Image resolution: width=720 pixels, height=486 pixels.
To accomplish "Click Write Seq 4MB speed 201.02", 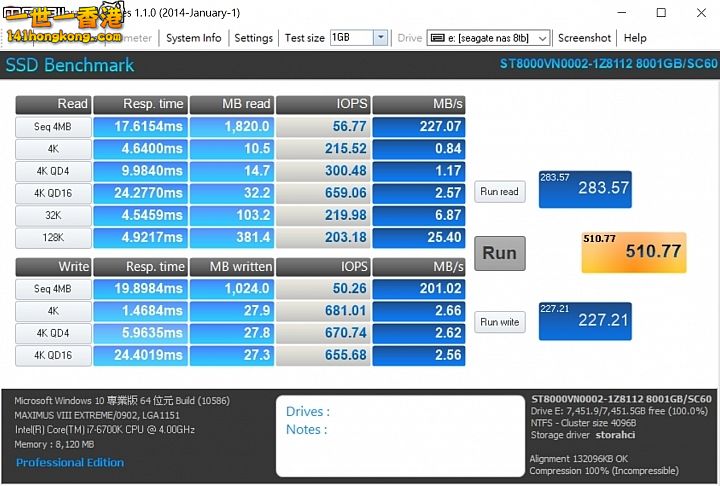I will tap(419, 289).
